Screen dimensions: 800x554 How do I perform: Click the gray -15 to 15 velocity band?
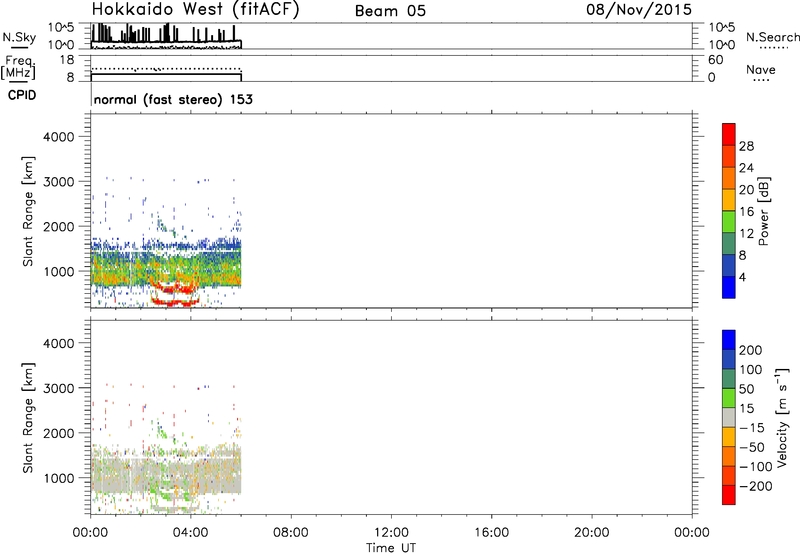tap(729, 418)
